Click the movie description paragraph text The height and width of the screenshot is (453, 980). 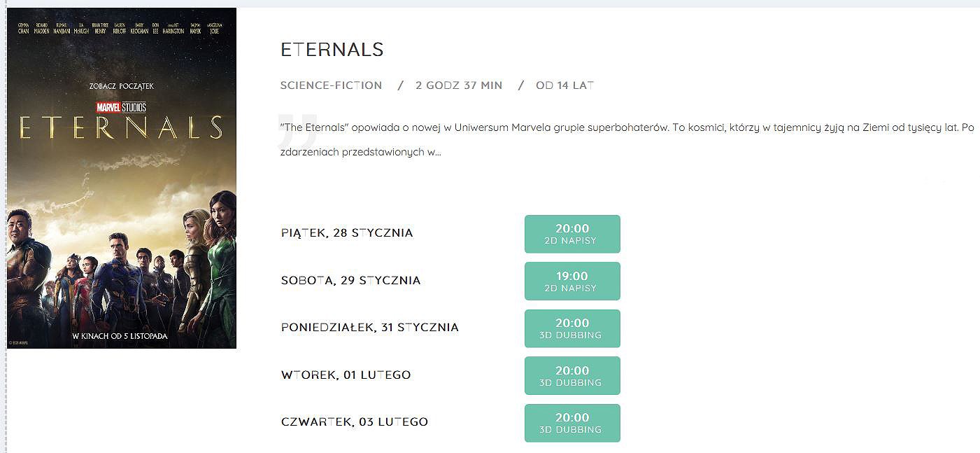click(x=626, y=140)
